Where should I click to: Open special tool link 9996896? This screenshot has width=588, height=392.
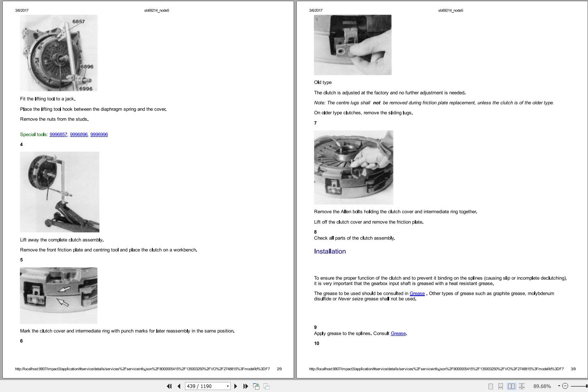79,135
